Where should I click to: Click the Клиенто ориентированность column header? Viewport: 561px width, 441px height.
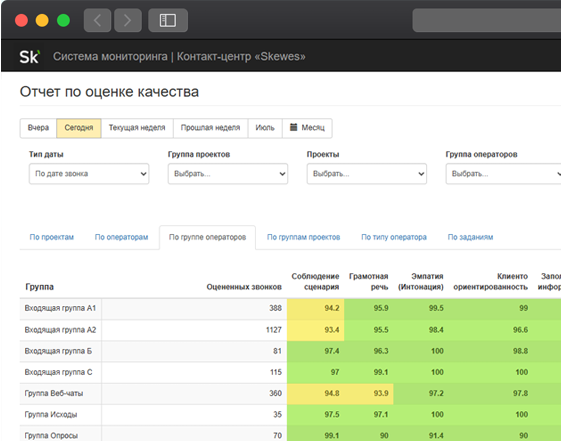[x=491, y=281]
